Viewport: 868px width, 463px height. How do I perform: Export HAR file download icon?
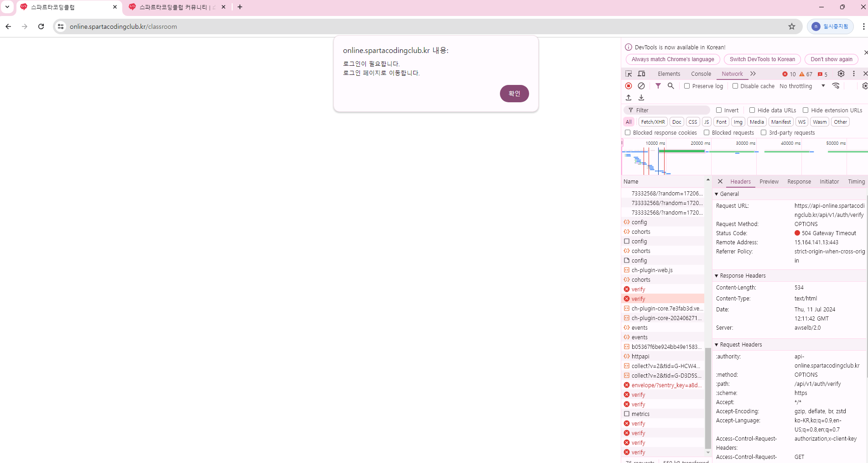pos(641,98)
